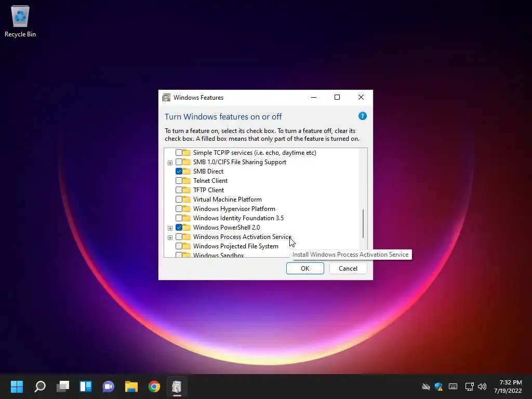Image resolution: width=532 pixels, height=399 pixels.
Task: Click the OneDrive tray icon
Action: click(x=426, y=387)
